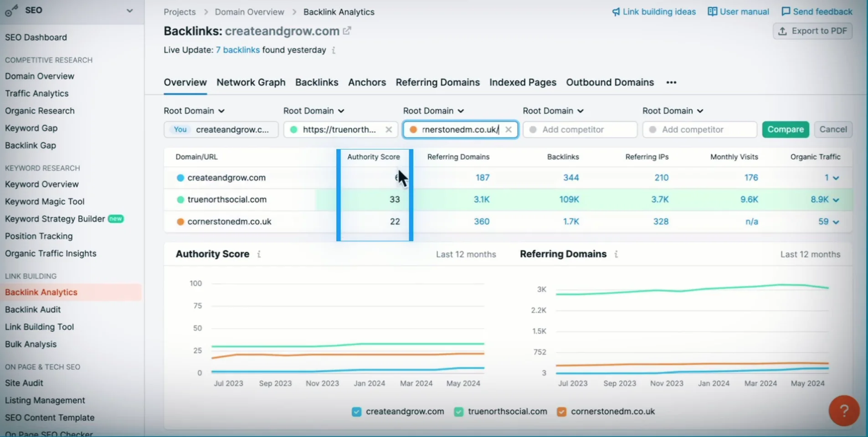Go to Projects breadcrumb
The image size is (868, 437).
coord(180,12)
